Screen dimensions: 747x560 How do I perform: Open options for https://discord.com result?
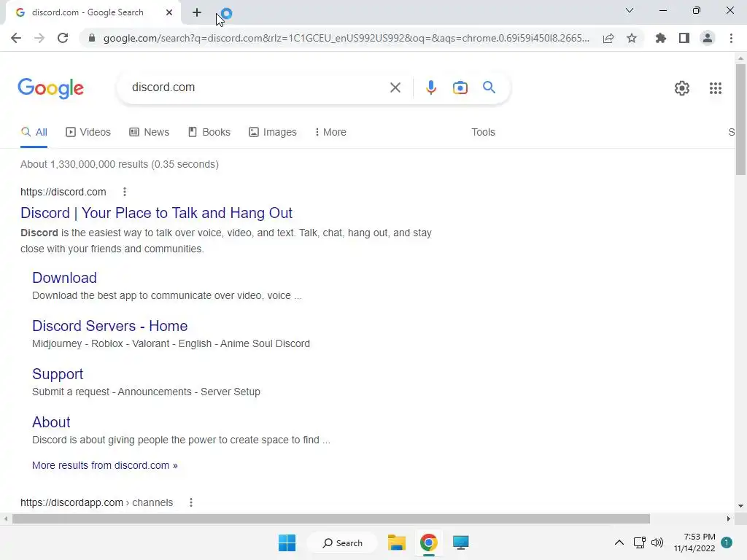point(124,192)
